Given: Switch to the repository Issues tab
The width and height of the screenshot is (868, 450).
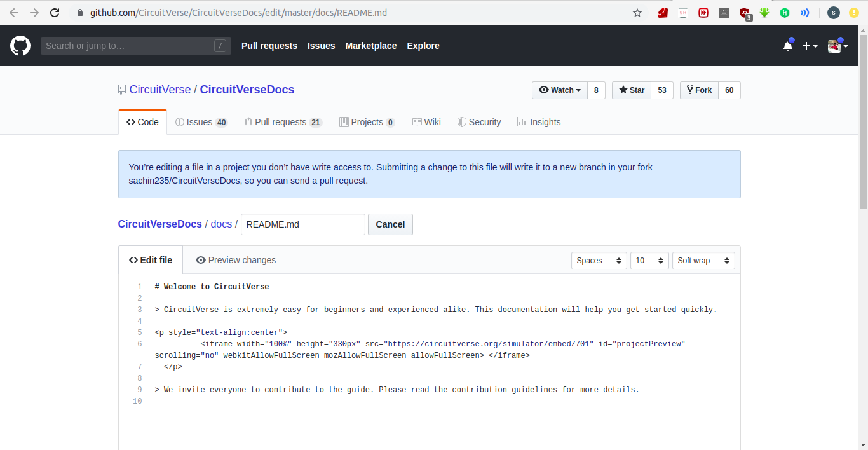Looking at the screenshot, I should [201, 122].
